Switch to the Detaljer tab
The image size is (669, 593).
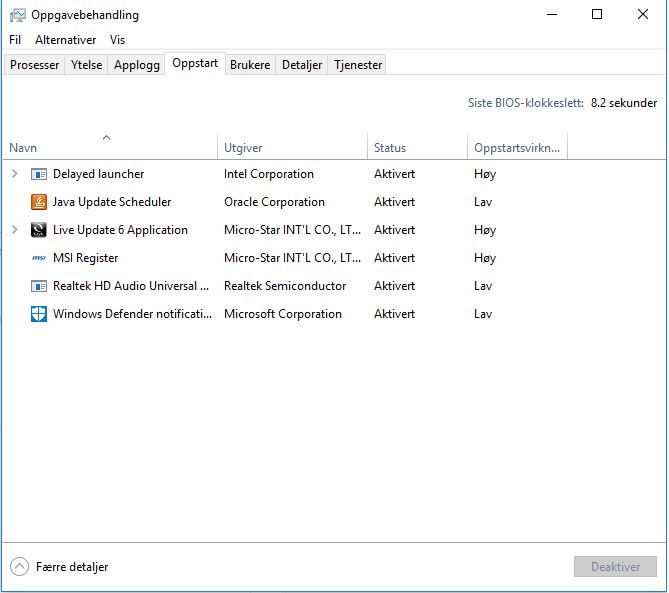302,65
